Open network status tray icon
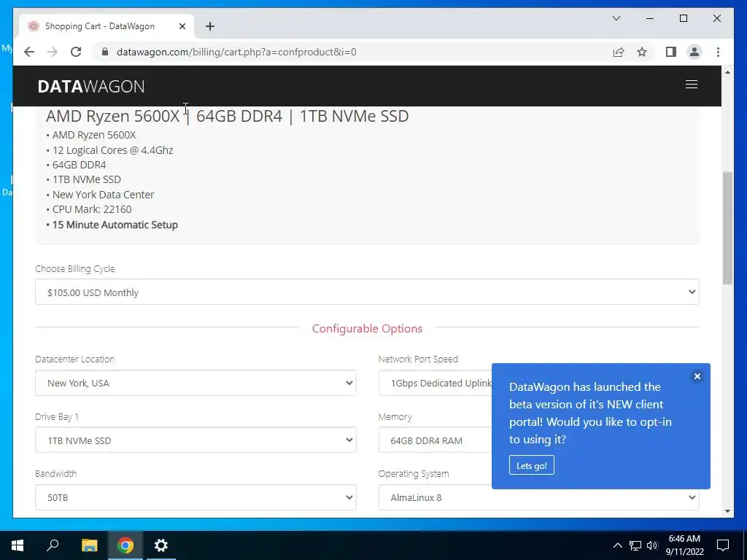Image resolution: width=747 pixels, height=560 pixels. pos(635,545)
